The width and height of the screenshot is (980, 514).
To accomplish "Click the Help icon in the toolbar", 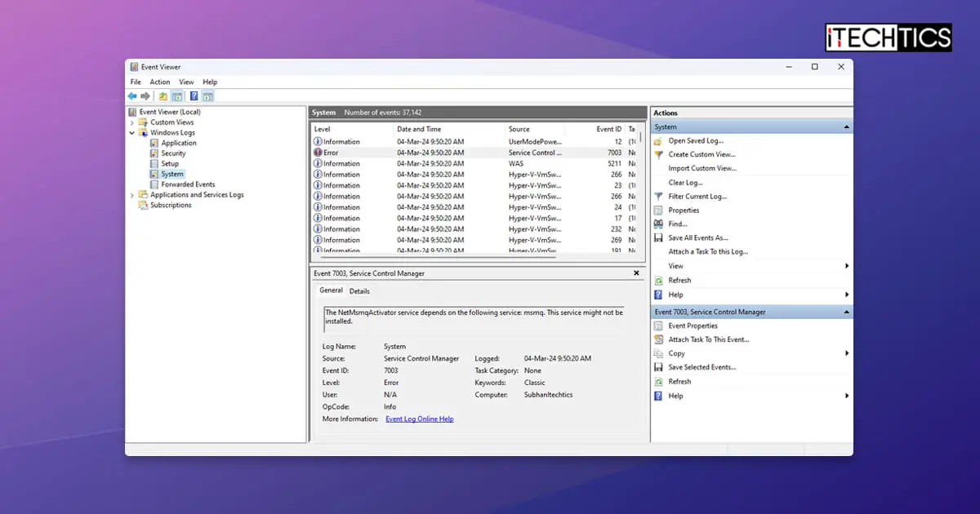I will pos(193,95).
